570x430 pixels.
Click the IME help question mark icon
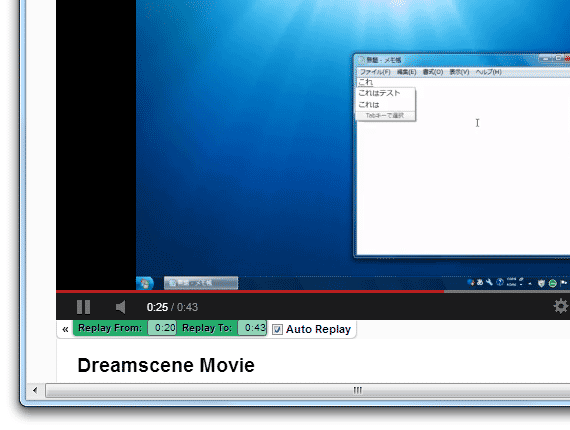(500, 282)
